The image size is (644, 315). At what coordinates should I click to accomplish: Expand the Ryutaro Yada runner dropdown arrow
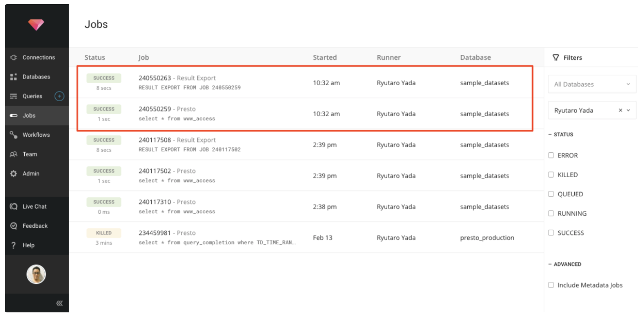[x=628, y=110]
